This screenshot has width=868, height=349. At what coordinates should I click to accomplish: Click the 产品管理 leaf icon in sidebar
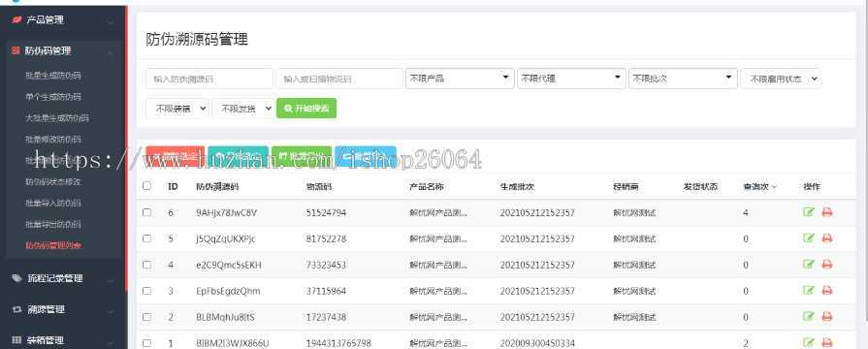click(x=16, y=20)
